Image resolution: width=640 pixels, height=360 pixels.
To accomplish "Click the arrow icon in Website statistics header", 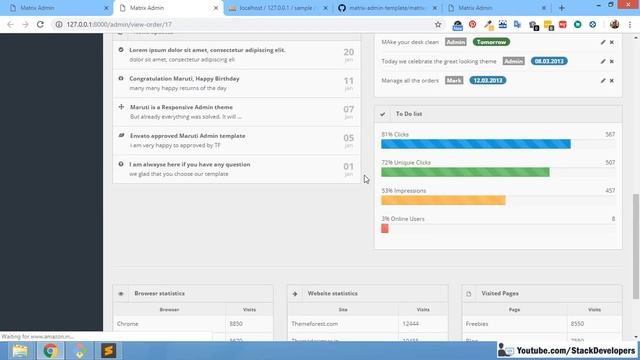I will tap(295, 293).
